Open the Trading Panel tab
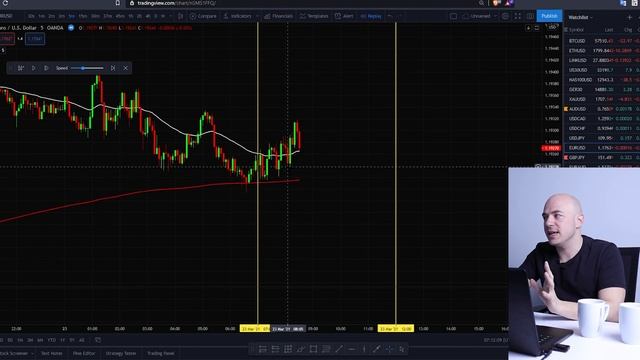 coord(161,353)
